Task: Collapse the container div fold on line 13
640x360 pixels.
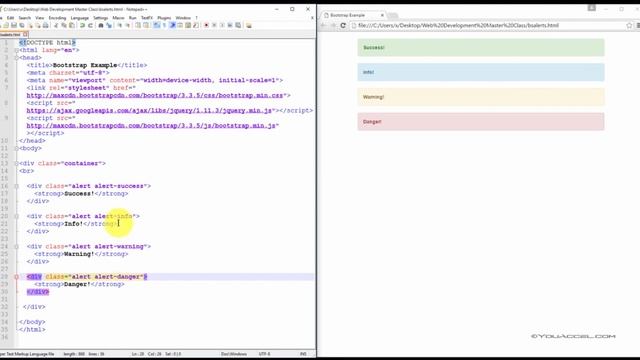Action: coord(17,163)
